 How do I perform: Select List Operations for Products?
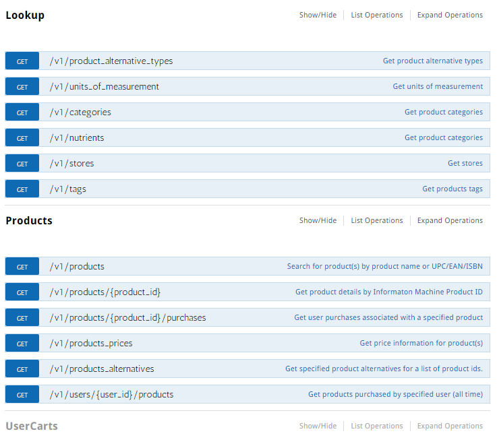pyautogui.click(x=377, y=220)
